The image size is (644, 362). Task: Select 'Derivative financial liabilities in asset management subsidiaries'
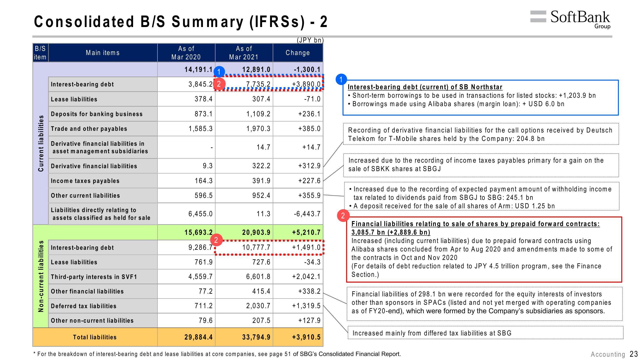point(100,147)
